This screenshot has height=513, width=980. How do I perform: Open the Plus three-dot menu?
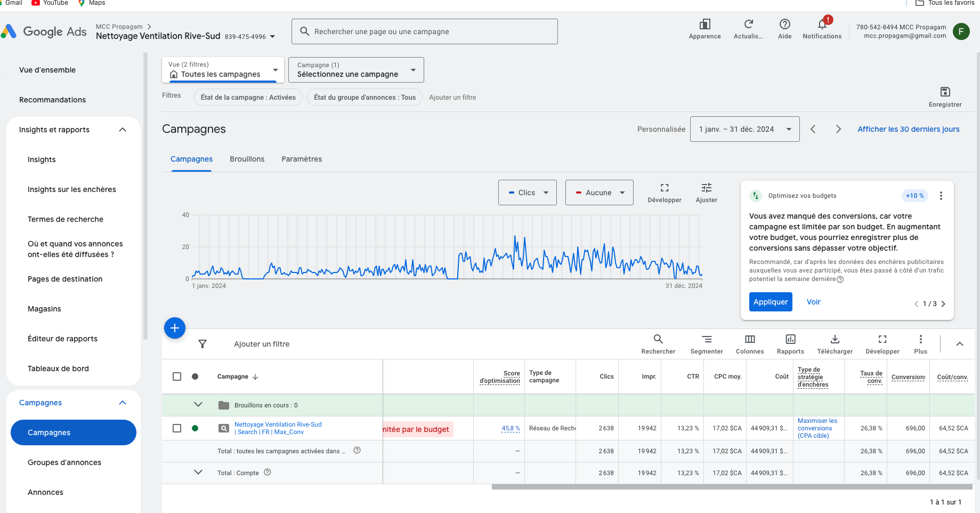(920, 339)
